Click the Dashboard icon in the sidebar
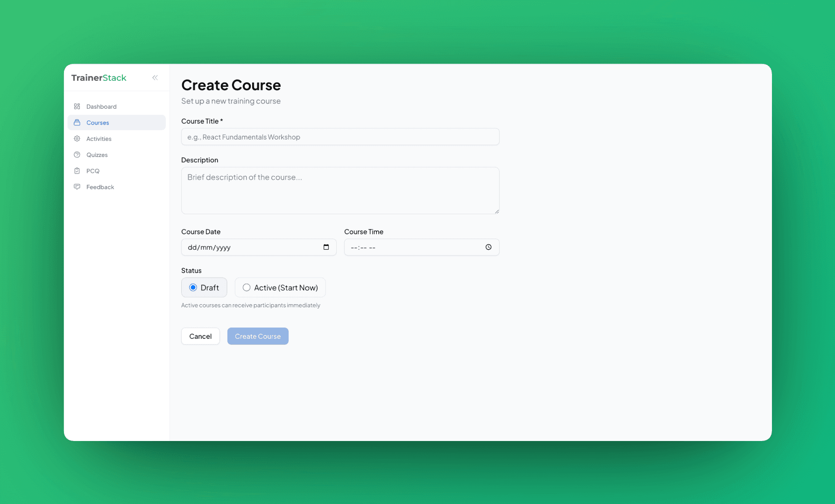The height and width of the screenshot is (504, 835). [77, 106]
